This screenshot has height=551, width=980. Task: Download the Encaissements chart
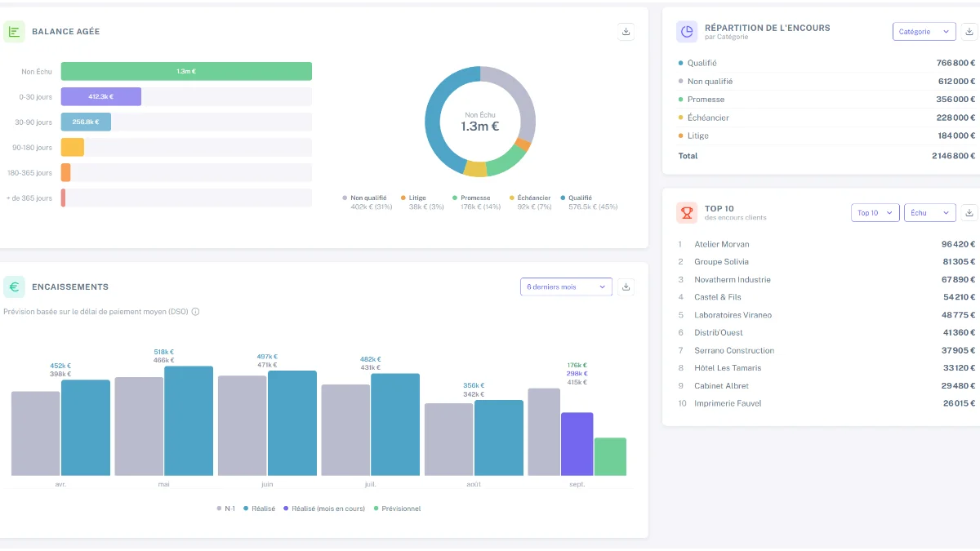626,287
